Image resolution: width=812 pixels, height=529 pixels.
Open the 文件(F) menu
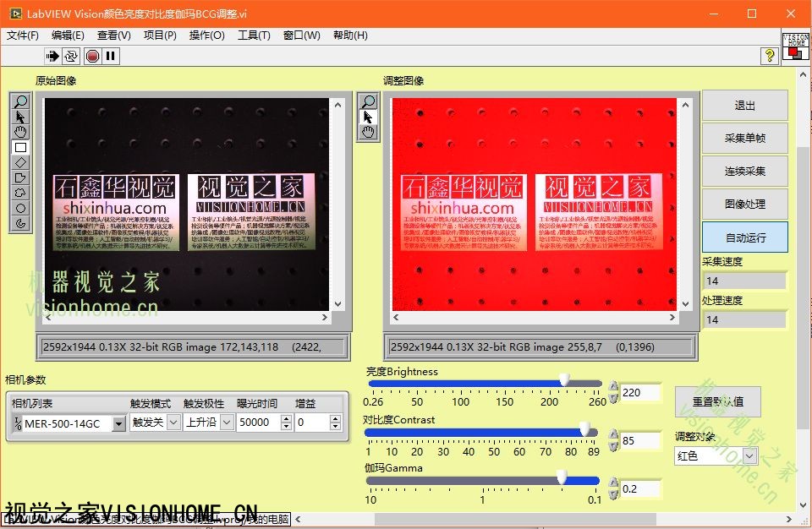click(x=23, y=35)
